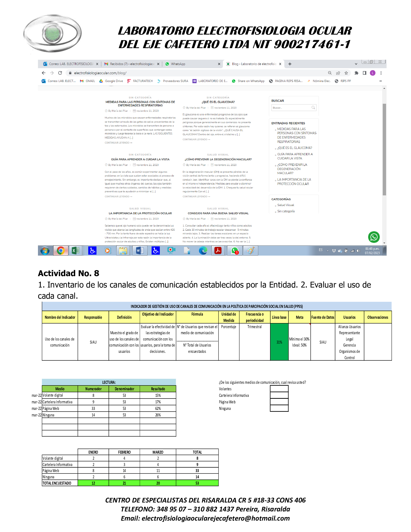Click the browser back arrow

tap(44, 73)
